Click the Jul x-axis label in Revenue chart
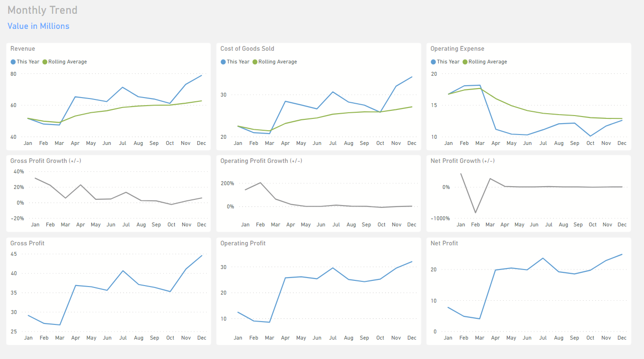This screenshot has height=359, width=644. [123, 143]
